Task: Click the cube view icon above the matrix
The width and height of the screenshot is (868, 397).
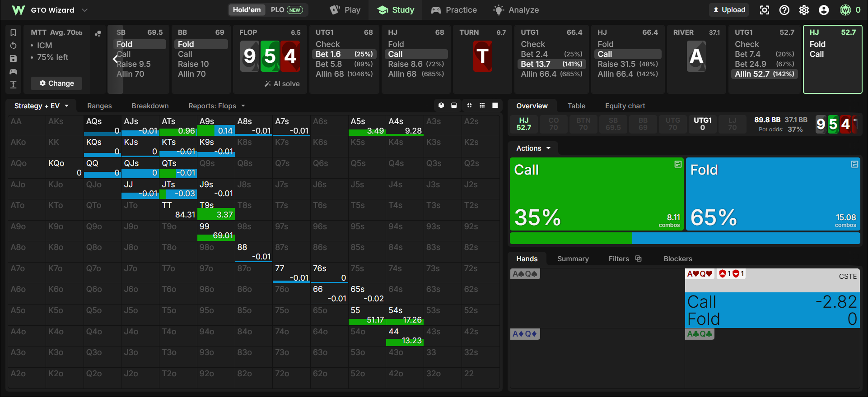Action: 441,106
